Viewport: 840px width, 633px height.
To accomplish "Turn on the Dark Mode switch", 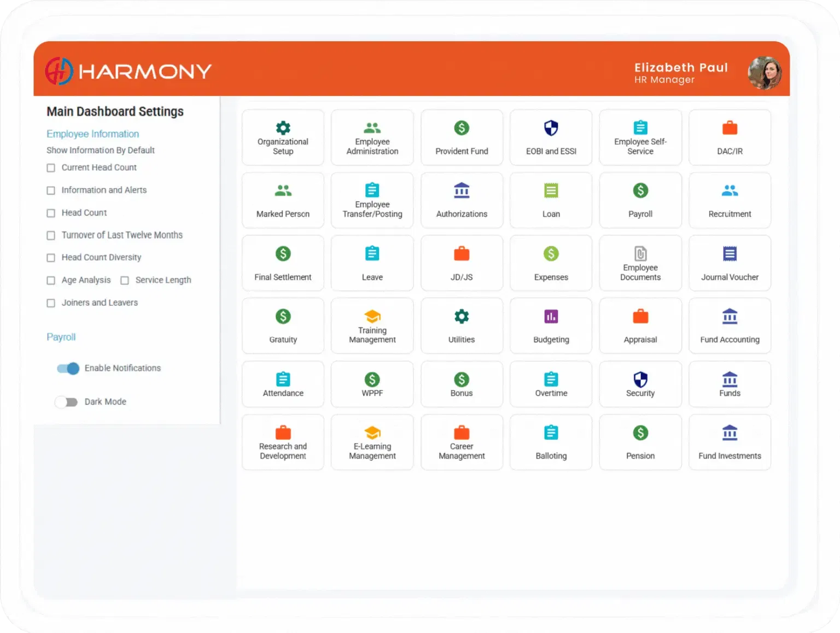I will pos(66,402).
